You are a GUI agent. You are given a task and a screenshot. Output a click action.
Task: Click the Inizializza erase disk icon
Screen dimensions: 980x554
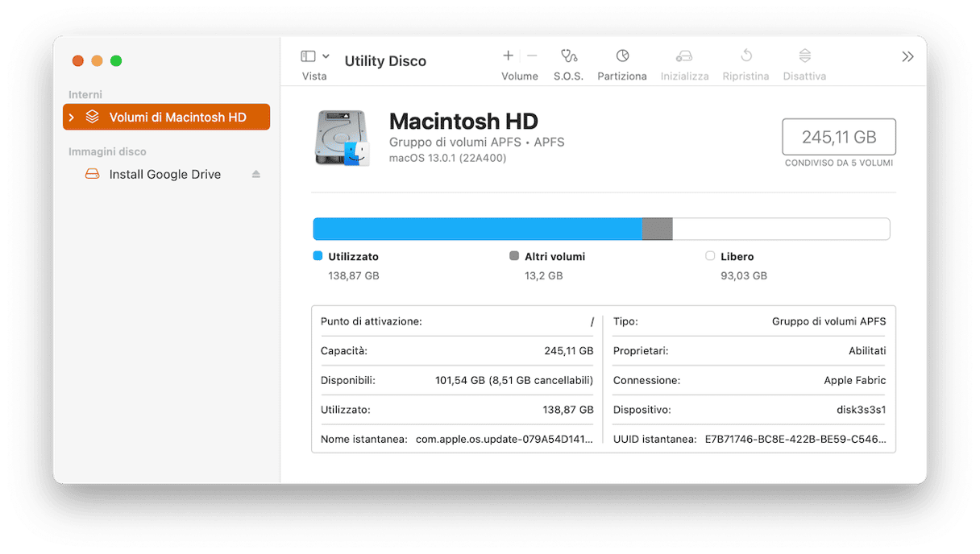pos(684,56)
